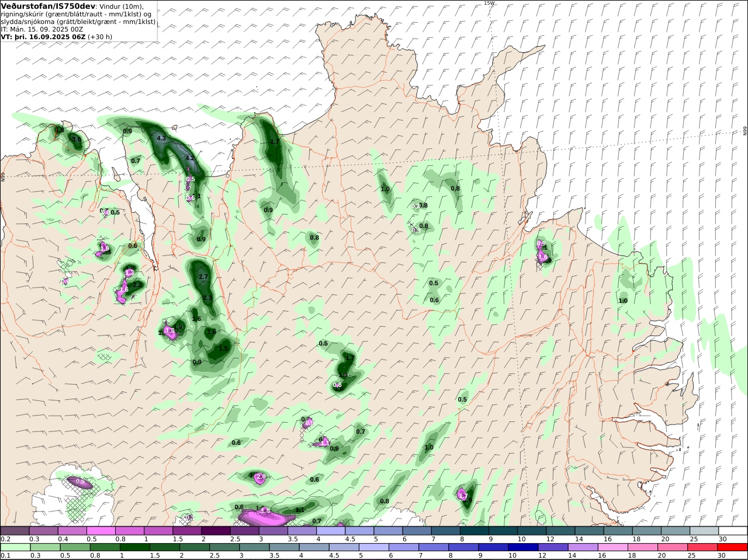Select the '2.0' value over the pink patch
748x560 pixels.
coord(261,477)
